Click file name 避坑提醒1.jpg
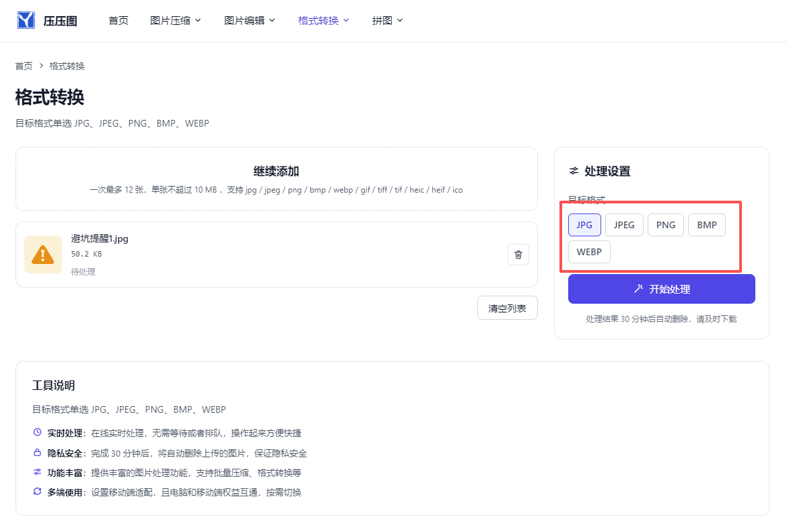 pyautogui.click(x=100, y=238)
